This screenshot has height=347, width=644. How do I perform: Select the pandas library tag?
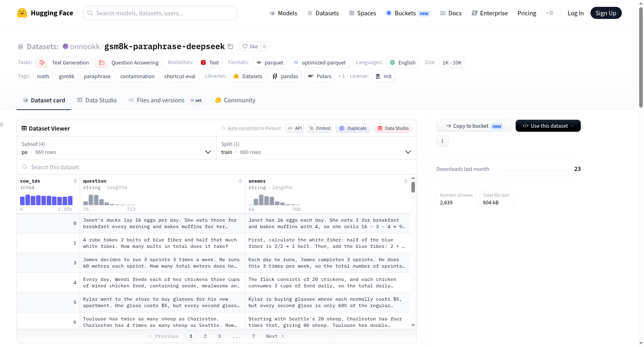pos(285,76)
